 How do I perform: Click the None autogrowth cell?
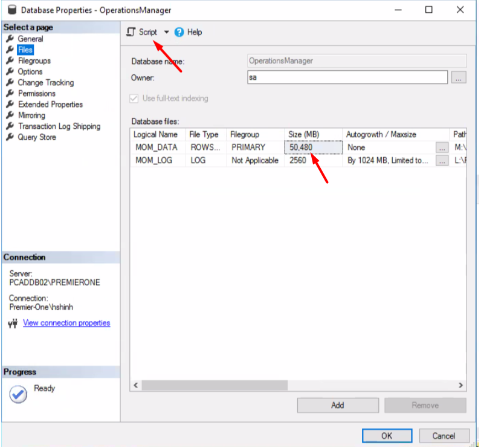(x=389, y=148)
